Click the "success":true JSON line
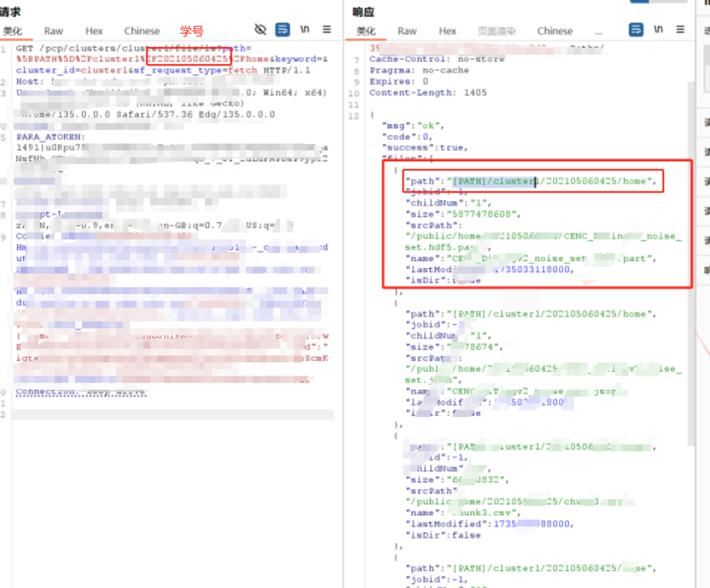Viewport: 710px width, 588px height. coord(425,147)
